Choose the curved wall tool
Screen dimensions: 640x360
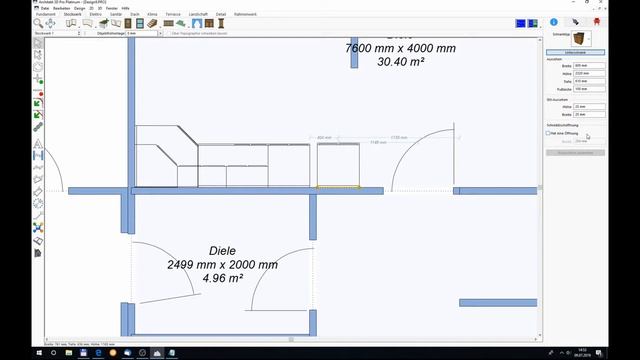pos(87,23)
